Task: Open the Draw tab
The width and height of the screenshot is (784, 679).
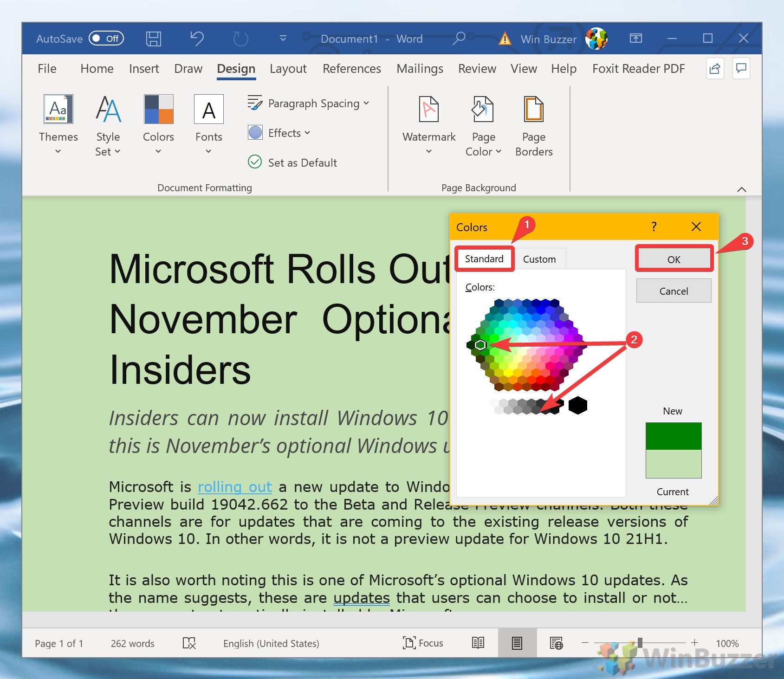Action: 188,69
